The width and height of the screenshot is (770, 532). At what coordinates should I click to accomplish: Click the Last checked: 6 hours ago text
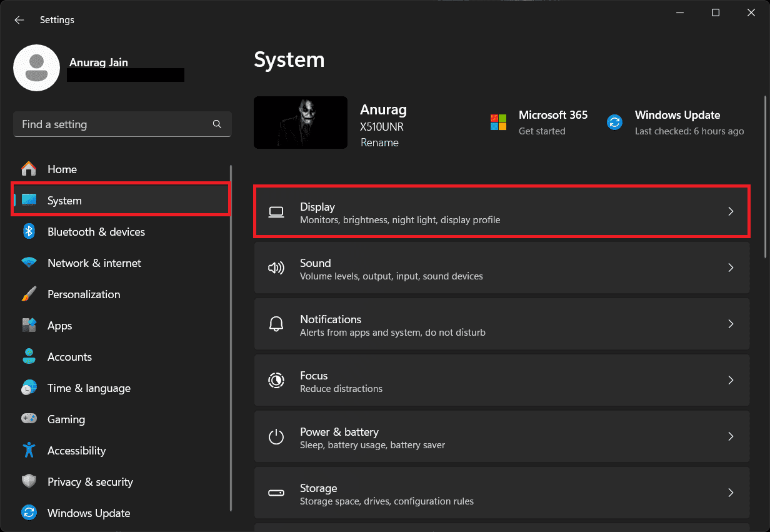click(689, 131)
